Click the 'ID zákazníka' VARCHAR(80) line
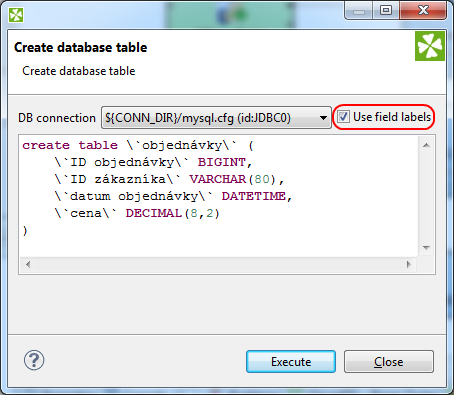Screen dimensions: 454x395 pos(169,179)
